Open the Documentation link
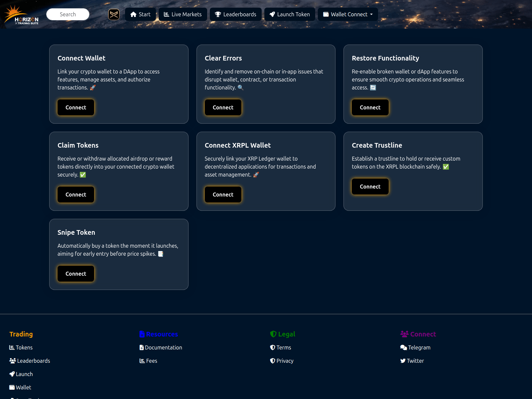The image size is (532, 399). coord(161,347)
